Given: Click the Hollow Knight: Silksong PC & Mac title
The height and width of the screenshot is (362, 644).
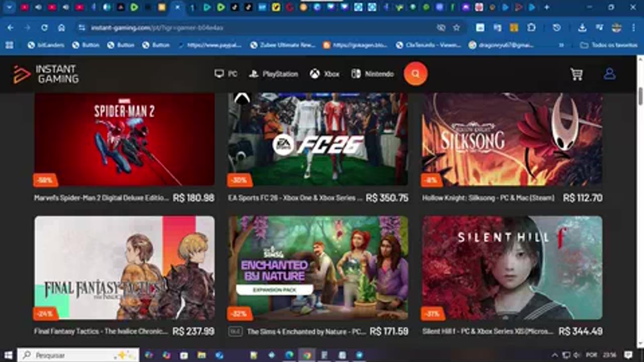Looking at the screenshot, I should point(488,198).
